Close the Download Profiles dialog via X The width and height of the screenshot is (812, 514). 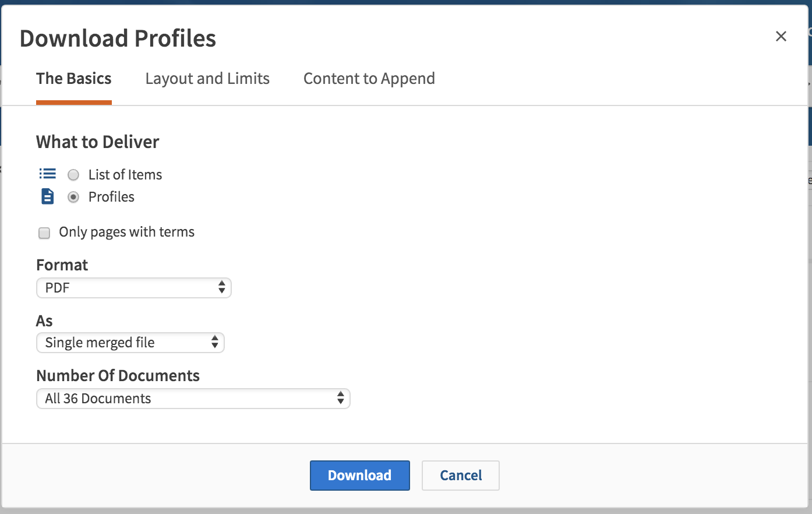tap(781, 36)
